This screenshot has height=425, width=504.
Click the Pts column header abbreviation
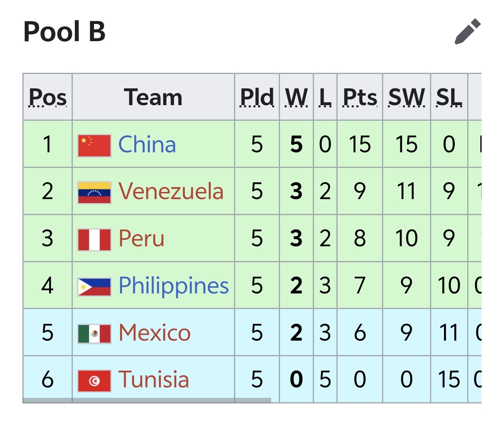(x=360, y=98)
